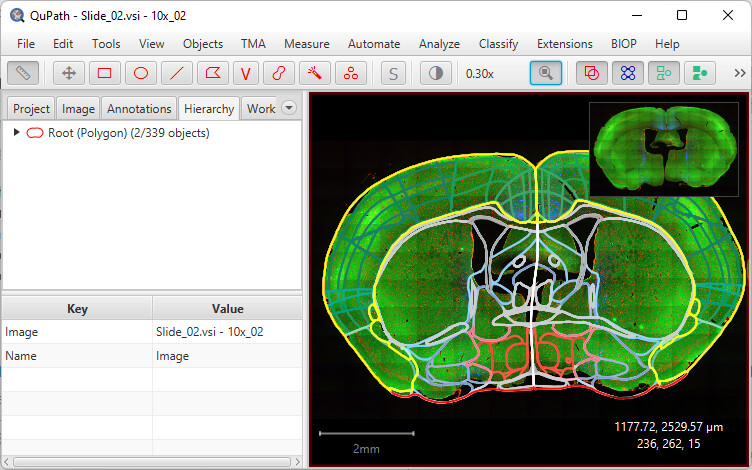Select the Polyline V tool
This screenshot has width=752, height=470.
[x=246, y=73]
